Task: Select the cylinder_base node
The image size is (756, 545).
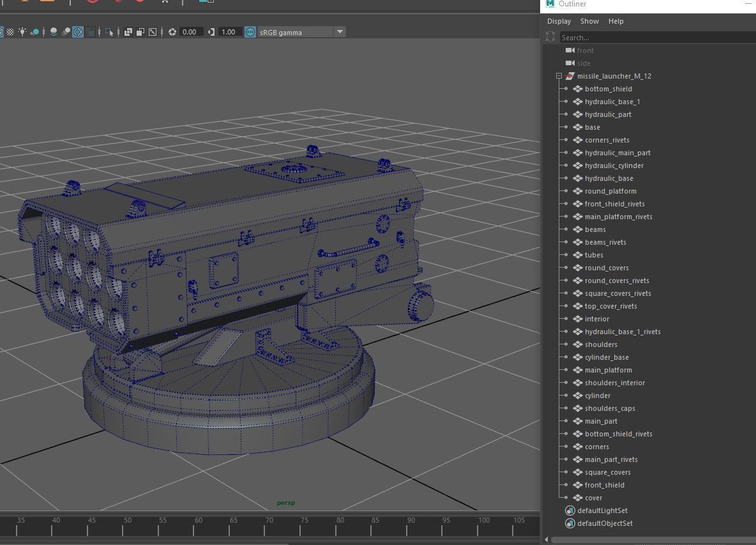Action: [x=607, y=357]
